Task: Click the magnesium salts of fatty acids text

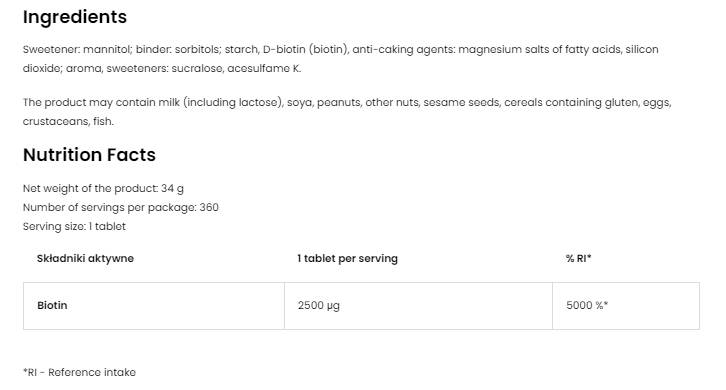Action: (x=540, y=49)
